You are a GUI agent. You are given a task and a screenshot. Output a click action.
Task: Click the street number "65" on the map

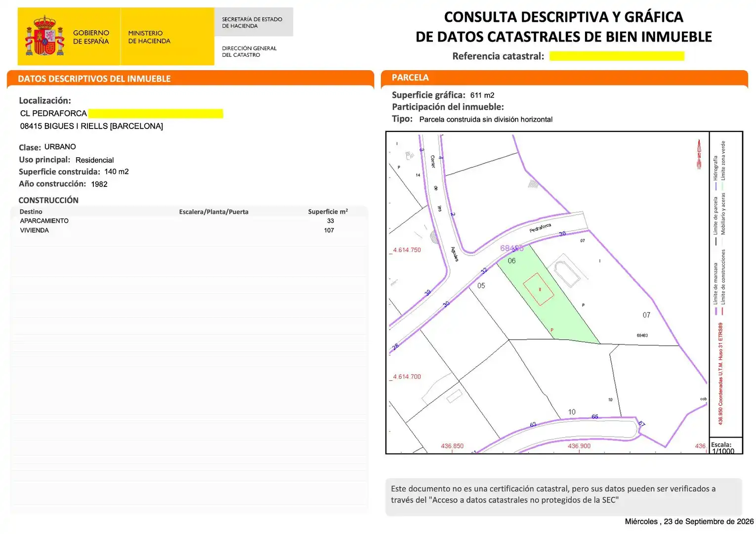(595, 417)
